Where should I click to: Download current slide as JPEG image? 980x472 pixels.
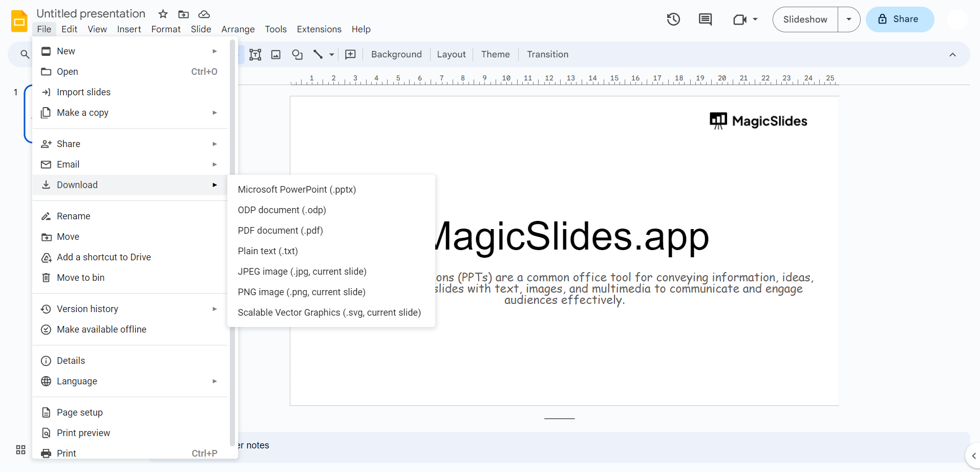(331, 272)
